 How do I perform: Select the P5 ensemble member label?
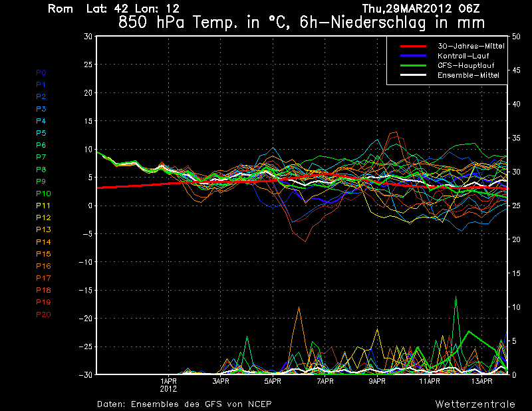click(41, 133)
